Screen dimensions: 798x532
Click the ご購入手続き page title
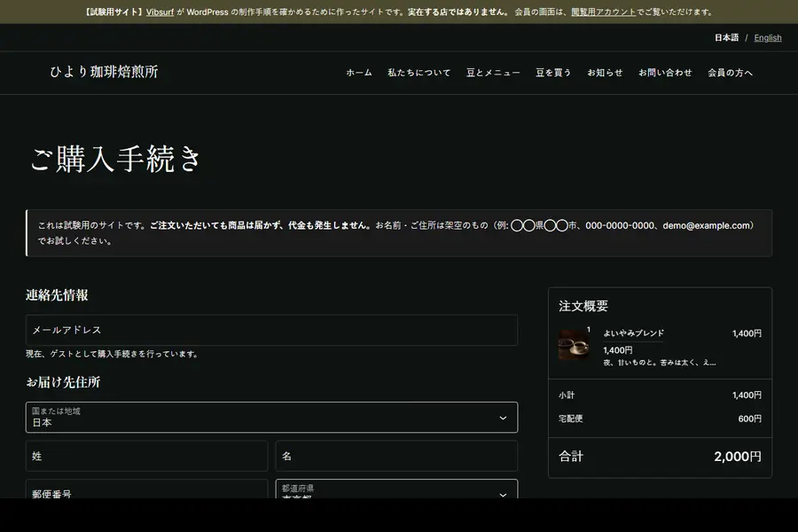coord(115,159)
